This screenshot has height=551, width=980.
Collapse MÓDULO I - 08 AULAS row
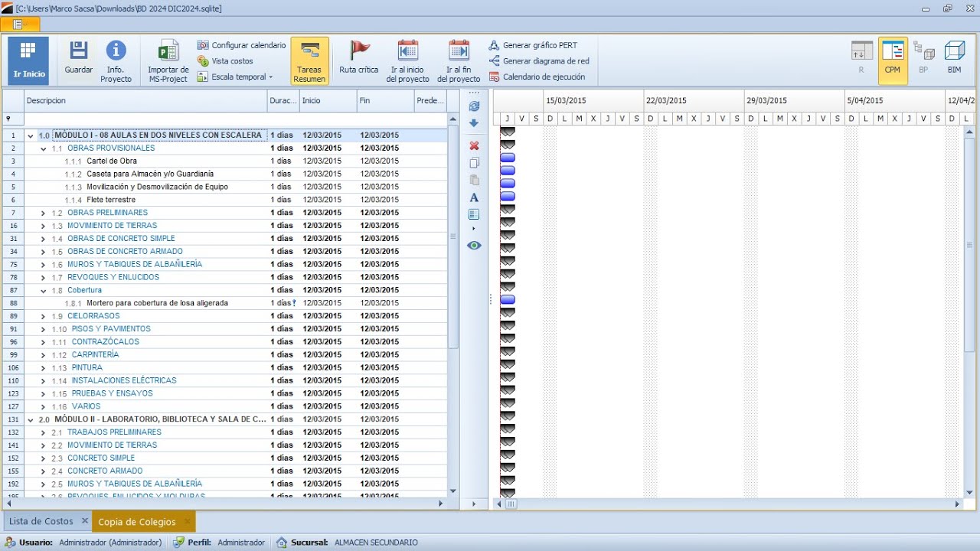(x=31, y=135)
